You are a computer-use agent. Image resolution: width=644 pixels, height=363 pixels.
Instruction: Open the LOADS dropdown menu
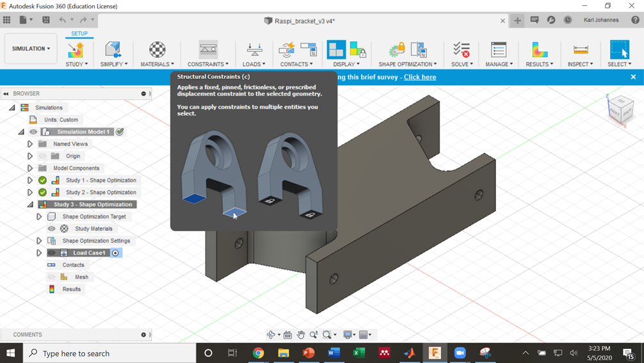[254, 64]
